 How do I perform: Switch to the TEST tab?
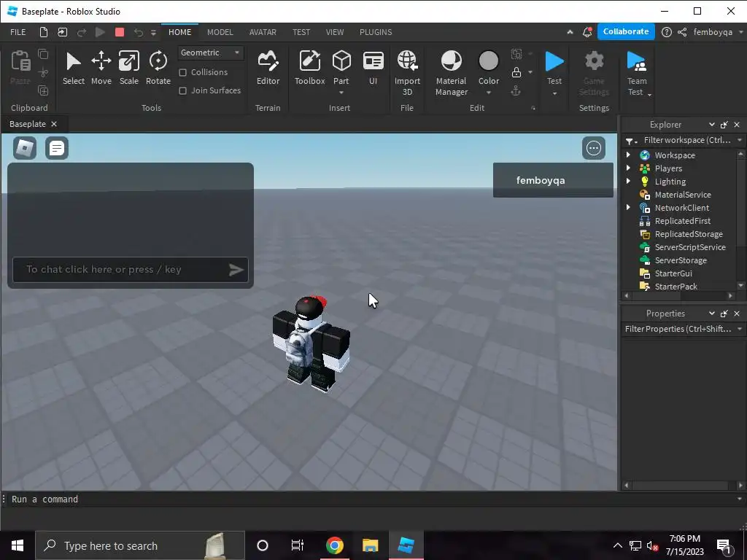(301, 32)
